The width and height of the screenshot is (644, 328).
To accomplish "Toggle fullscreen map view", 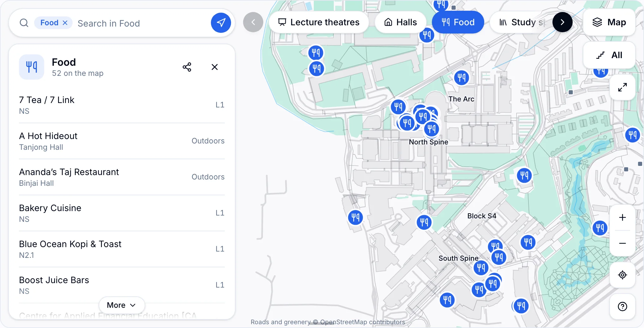I will [x=623, y=87].
